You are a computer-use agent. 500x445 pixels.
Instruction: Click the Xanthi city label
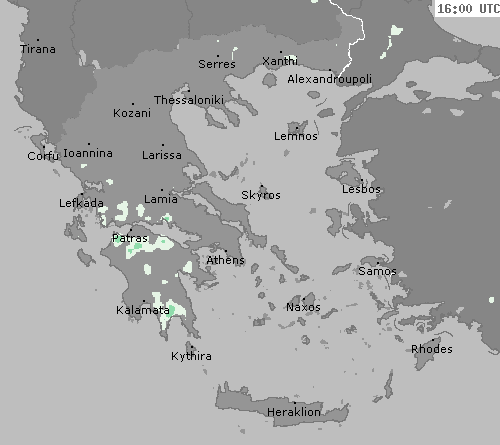tap(280, 61)
